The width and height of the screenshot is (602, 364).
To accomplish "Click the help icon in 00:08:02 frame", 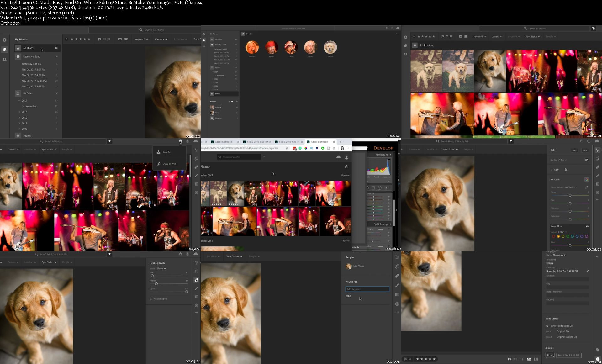I will coord(589,141).
